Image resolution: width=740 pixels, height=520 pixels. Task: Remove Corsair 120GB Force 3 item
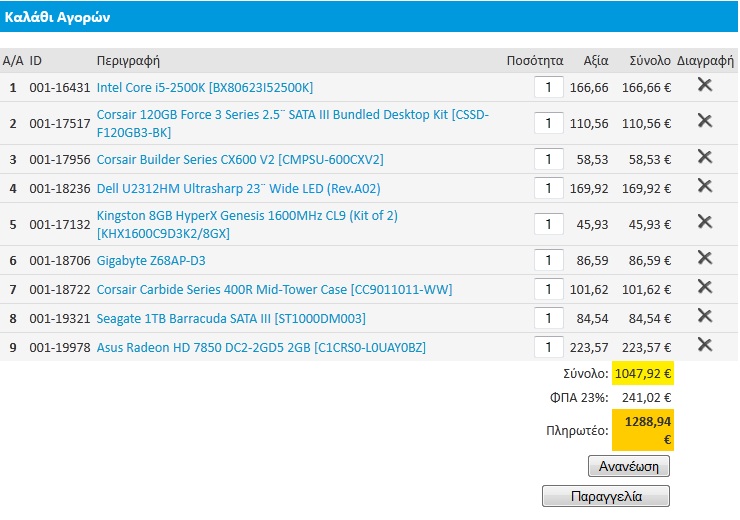click(705, 121)
